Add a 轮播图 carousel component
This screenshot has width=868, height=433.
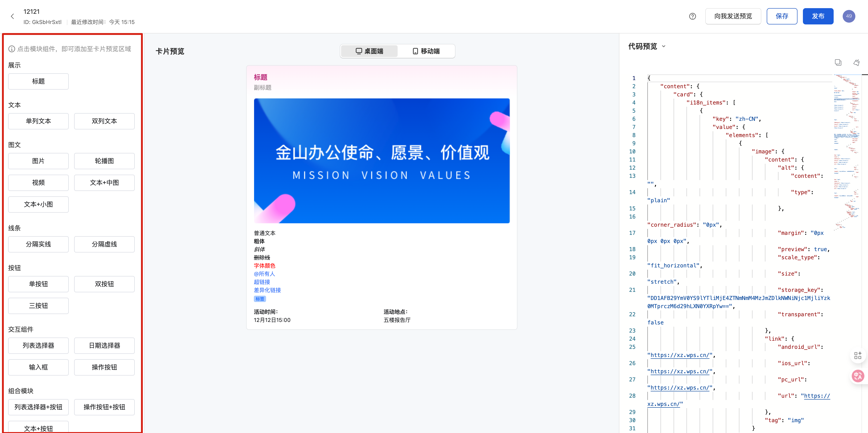point(104,161)
